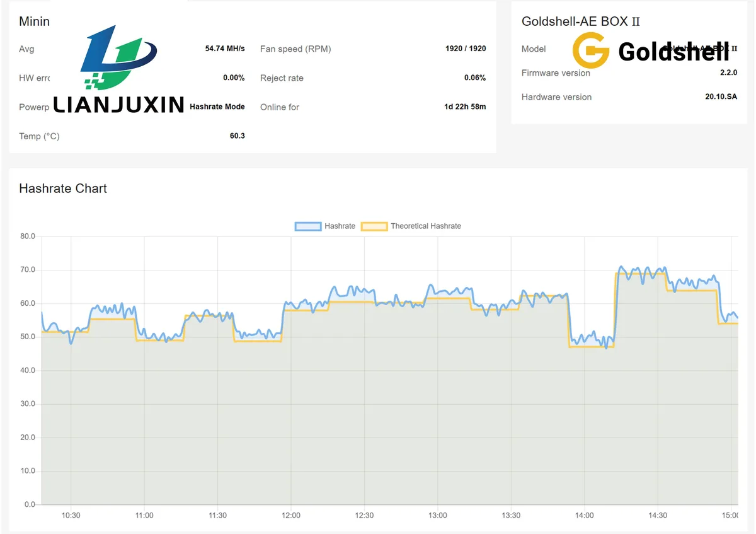
Task: Select temperature reading 60.3
Action: point(238,136)
